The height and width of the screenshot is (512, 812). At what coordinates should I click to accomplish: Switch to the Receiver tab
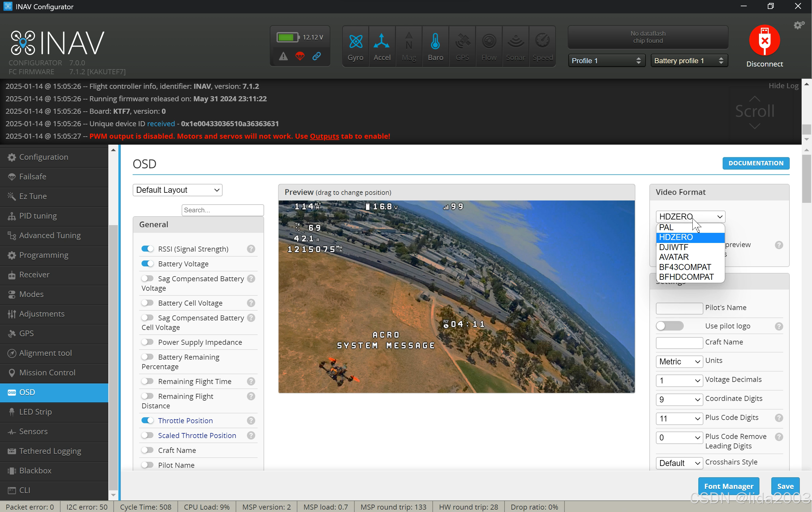click(x=34, y=275)
